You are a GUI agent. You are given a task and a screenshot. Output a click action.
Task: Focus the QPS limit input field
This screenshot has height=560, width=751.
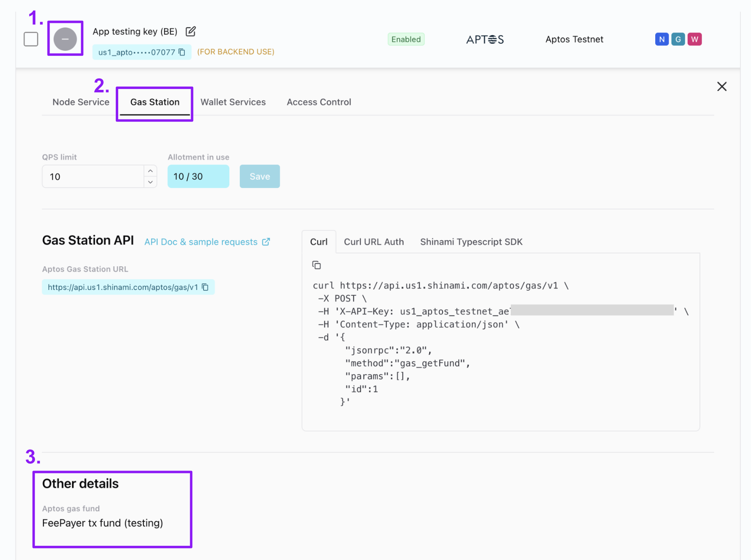(93, 176)
